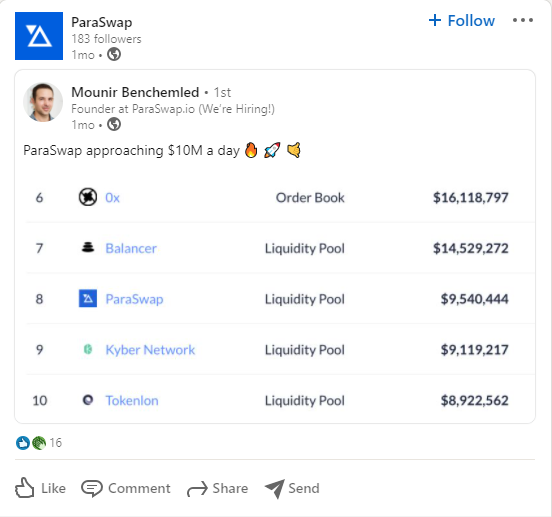Screen dimensions: 552x517
Task: Open the ParaSwap company logo
Action: 39,36
